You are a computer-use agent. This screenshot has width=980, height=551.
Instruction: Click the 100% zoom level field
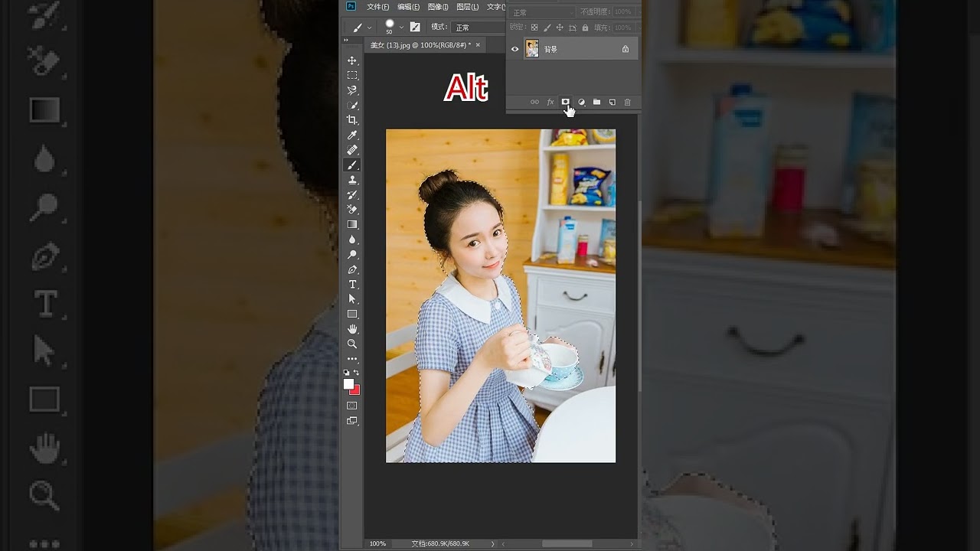(377, 543)
